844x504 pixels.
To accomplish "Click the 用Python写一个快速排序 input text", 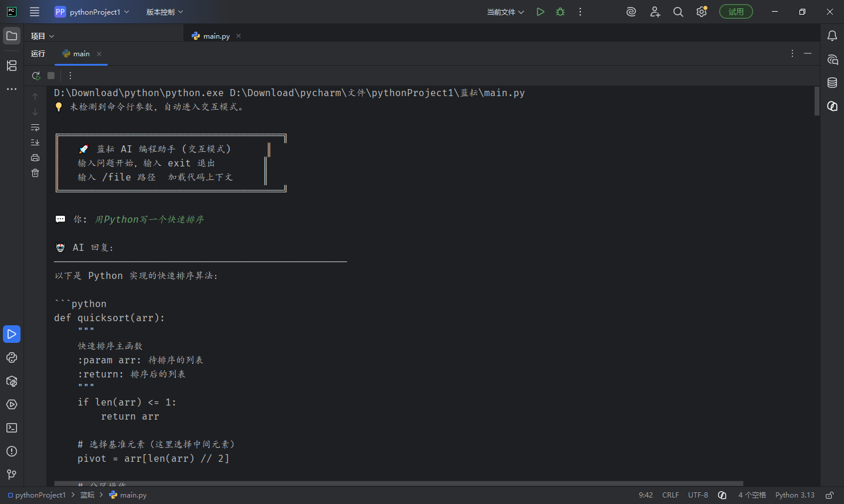I will (149, 219).
